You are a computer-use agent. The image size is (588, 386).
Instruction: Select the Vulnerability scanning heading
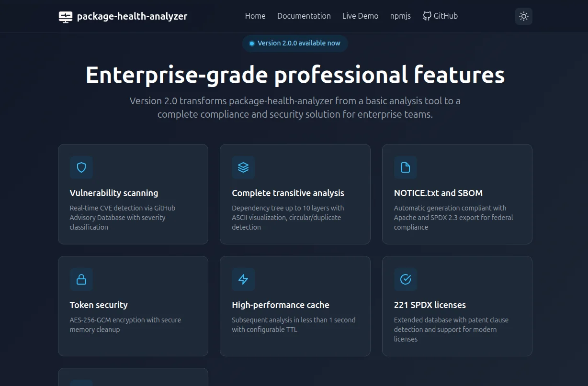tap(114, 193)
